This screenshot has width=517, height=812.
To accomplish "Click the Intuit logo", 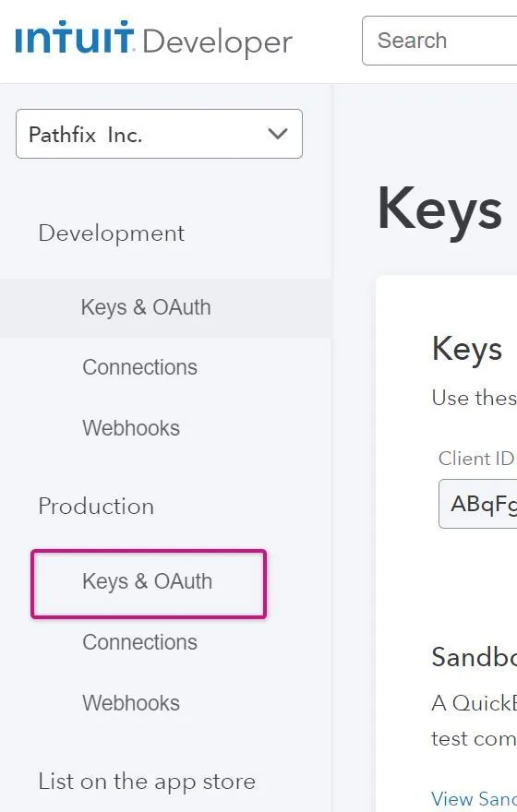I will [x=75, y=37].
